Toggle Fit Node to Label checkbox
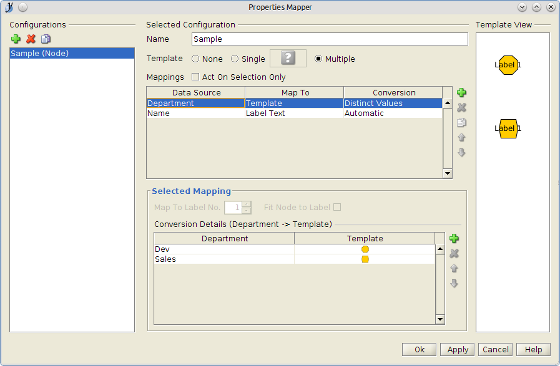Screen dimensions: 560x366 pos(337,207)
